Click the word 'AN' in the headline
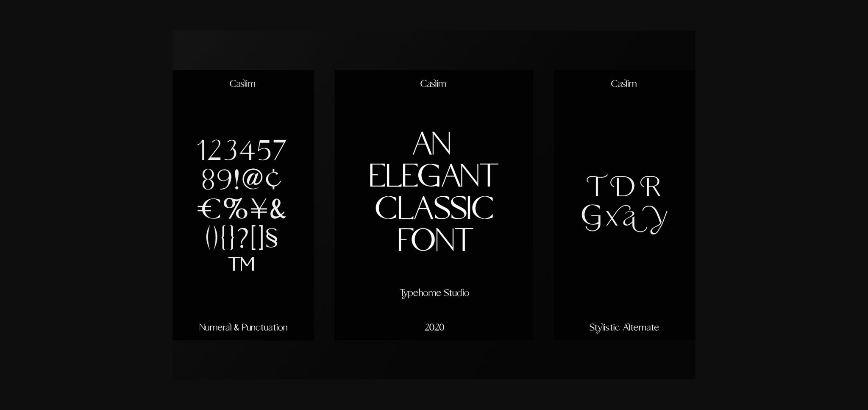Viewport: 868px width, 410px height. tap(432, 143)
